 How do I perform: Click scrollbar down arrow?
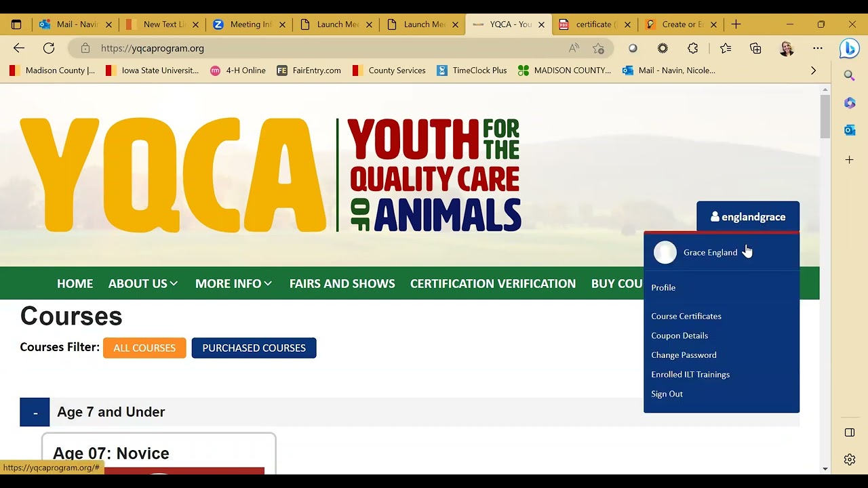[x=825, y=468]
